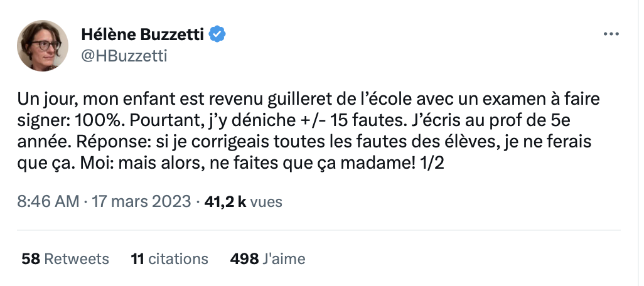
Task: View the 41,2 k view count
Action: 225,201
